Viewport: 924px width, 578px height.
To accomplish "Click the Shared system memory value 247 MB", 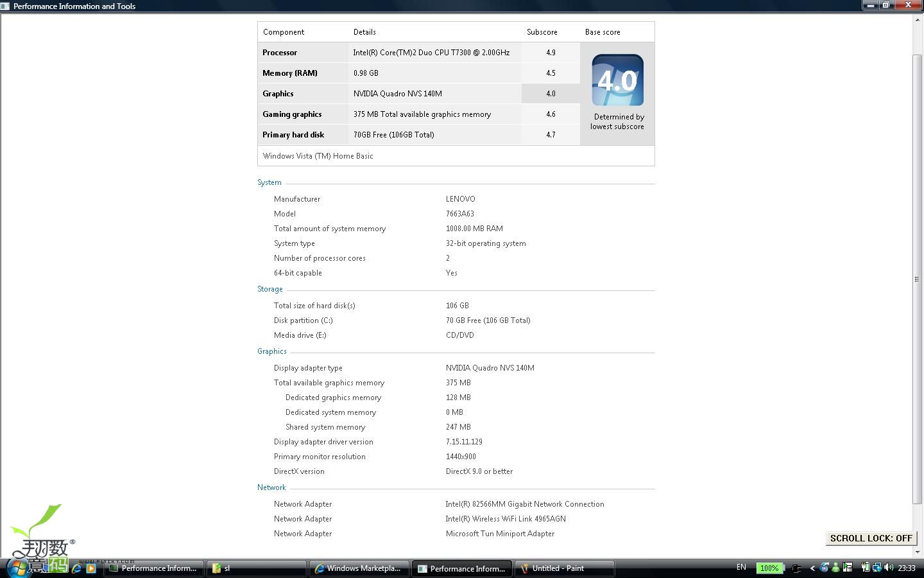I will click(x=458, y=427).
